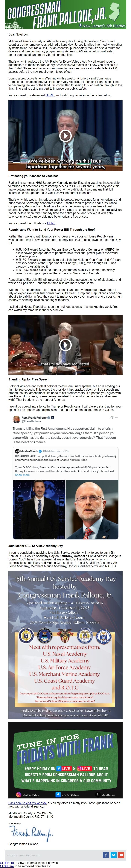This screenshot has height=868, width=131.
Task: Open the HERE link for Pallone's statement
Action: click(50, 95)
